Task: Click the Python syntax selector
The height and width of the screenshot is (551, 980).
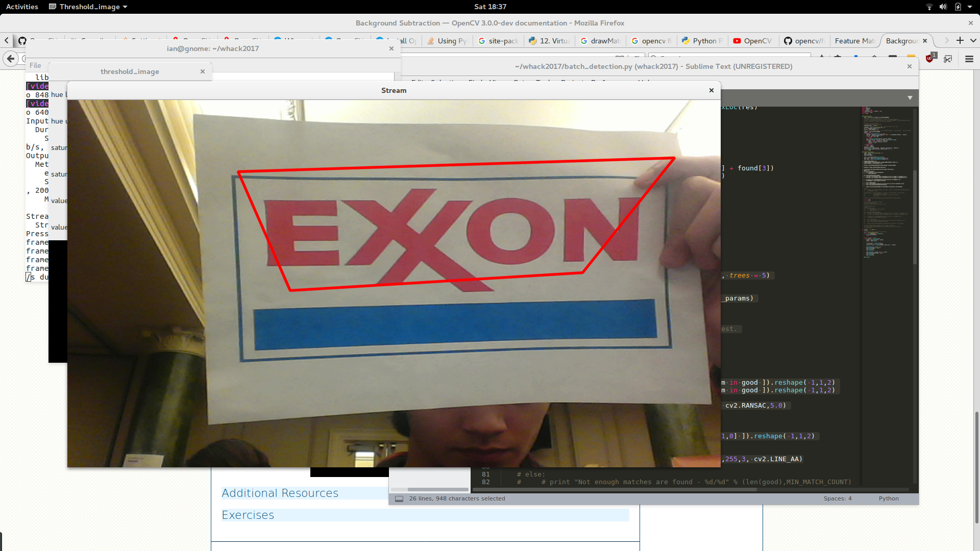Action: click(888, 498)
